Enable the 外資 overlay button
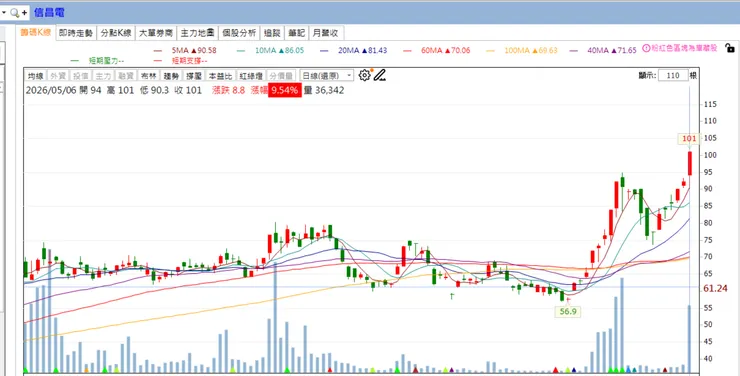Image resolution: width=740 pixels, height=376 pixels. [x=59, y=76]
